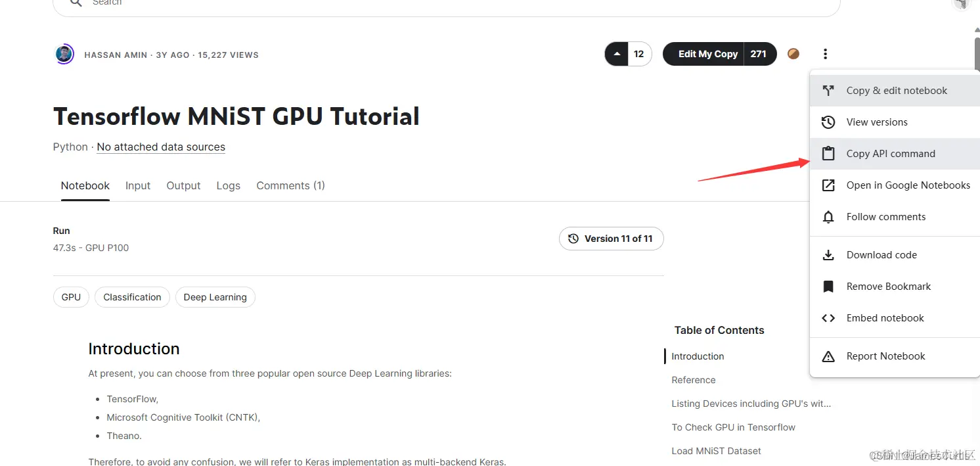Screen dimensions: 980x466
Task: Click the fork icon beside Copy & edit notebook
Action: [828, 91]
